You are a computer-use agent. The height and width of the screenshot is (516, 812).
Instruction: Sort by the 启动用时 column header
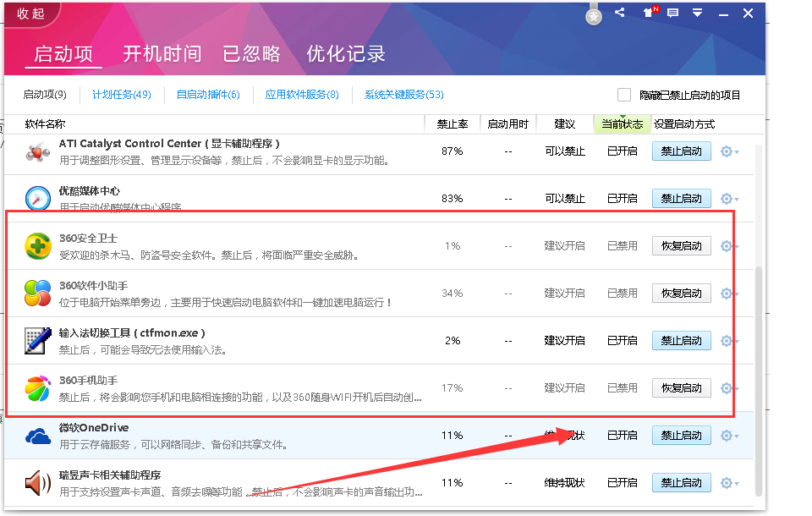508,124
